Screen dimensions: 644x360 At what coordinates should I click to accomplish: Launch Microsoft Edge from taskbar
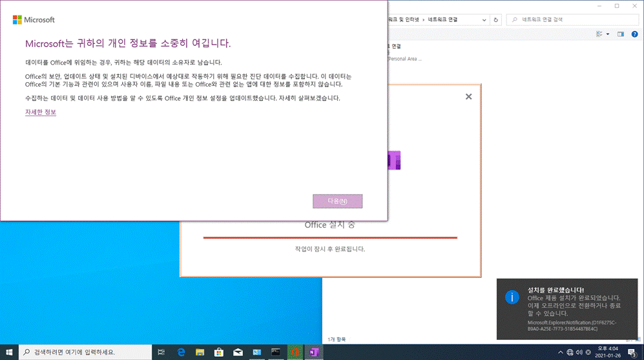pos(181,352)
